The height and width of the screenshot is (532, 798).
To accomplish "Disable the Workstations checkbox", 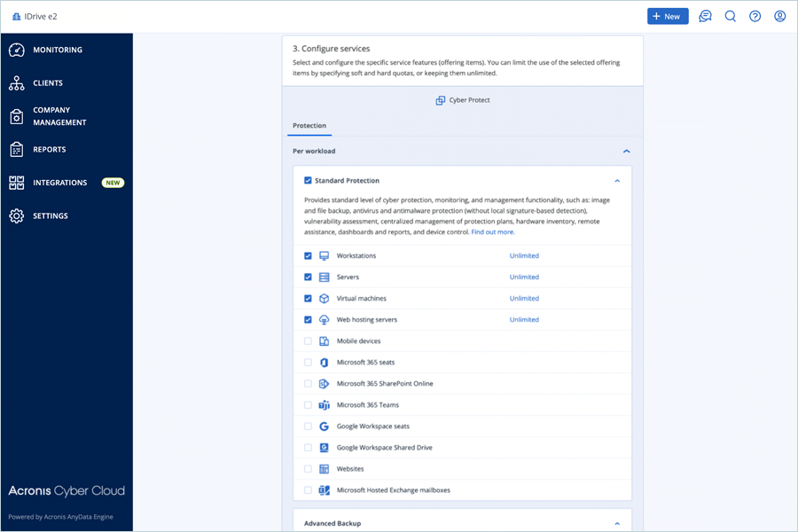I will tap(308, 256).
